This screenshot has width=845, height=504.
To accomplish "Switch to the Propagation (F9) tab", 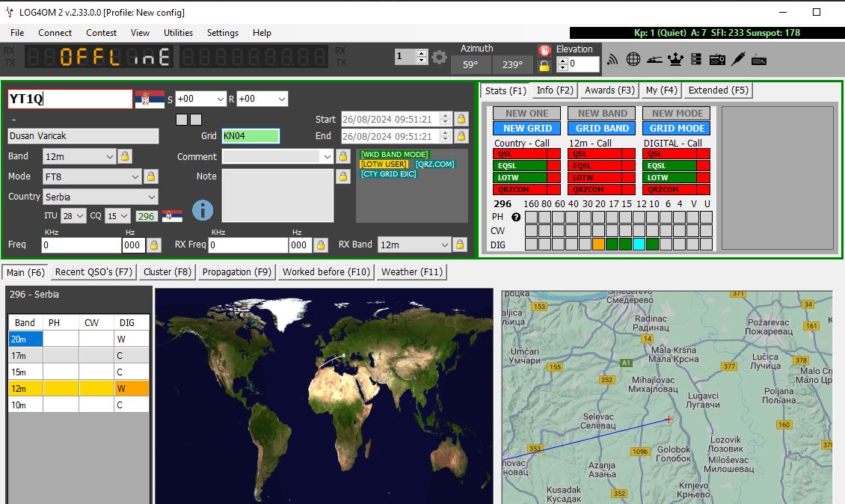I will (236, 272).
